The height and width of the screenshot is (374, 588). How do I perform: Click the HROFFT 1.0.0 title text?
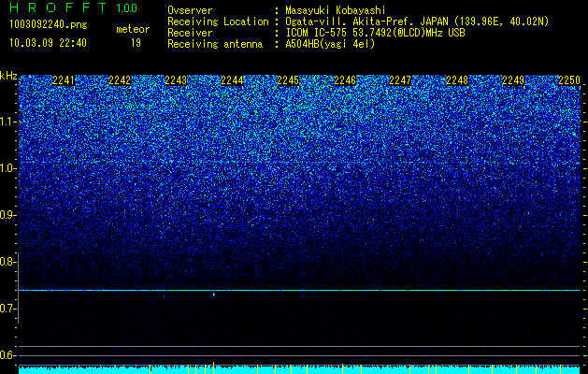click(x=73, y=7)
